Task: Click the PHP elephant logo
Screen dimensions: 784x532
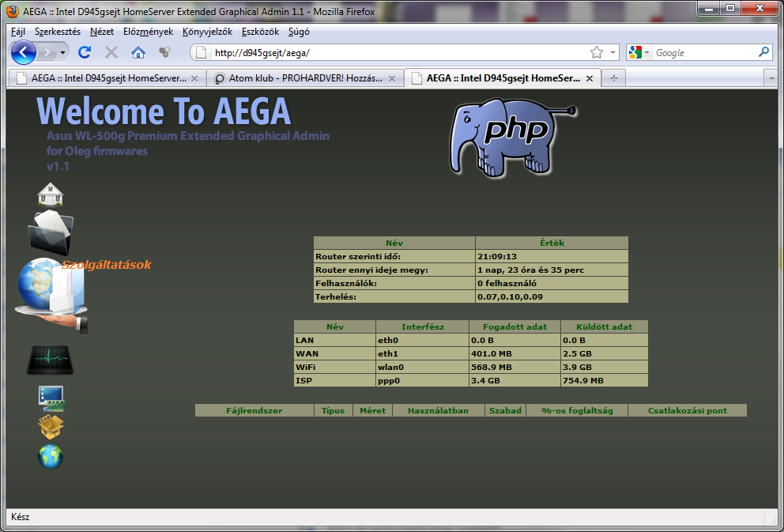Action: [512, 137]
